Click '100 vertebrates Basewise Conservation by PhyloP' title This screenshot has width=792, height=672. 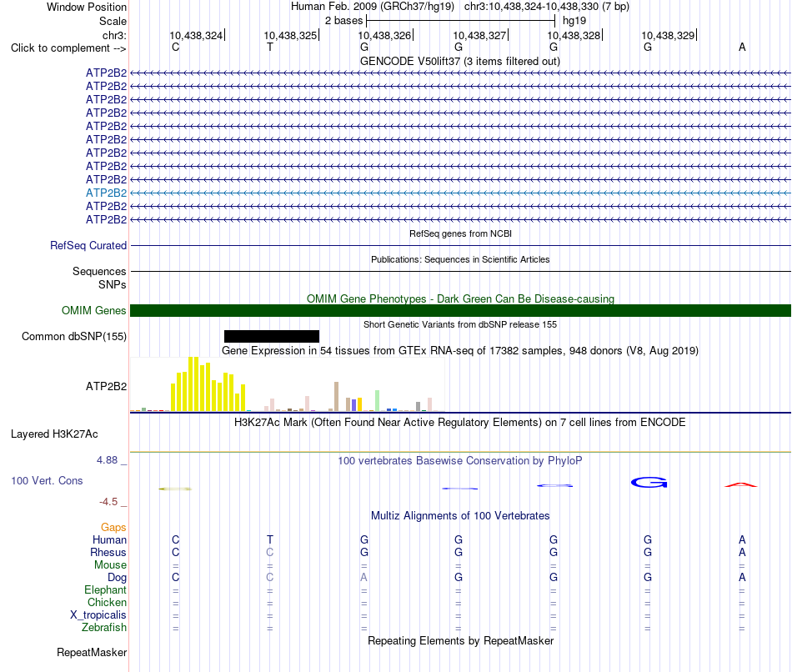point(460,461)
